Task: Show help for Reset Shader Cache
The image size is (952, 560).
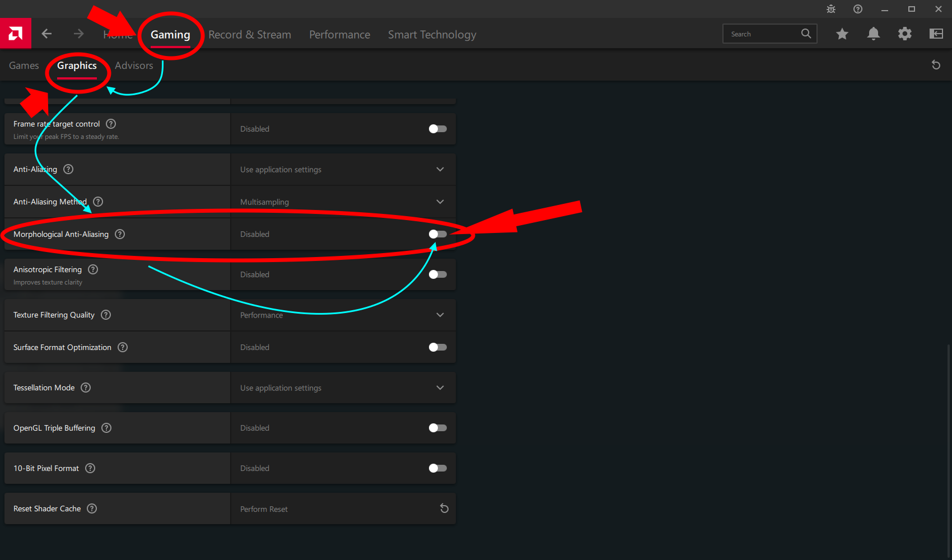Action: coord(92,508)
